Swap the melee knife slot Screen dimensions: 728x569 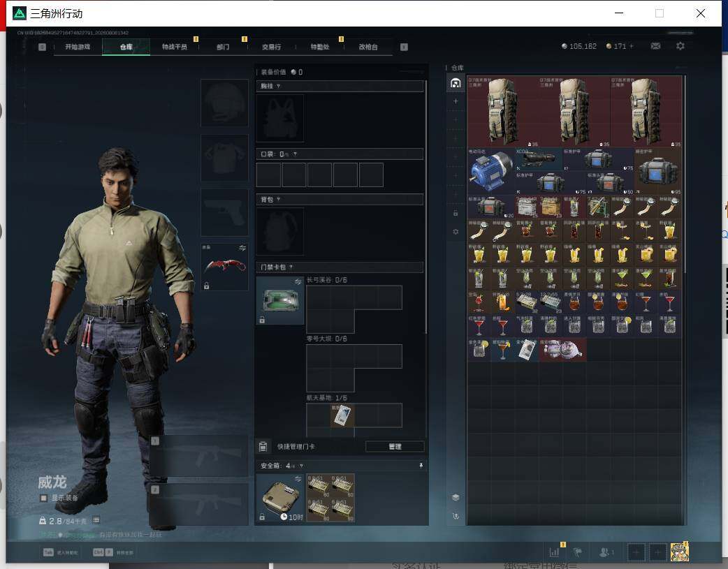point(242,249)
